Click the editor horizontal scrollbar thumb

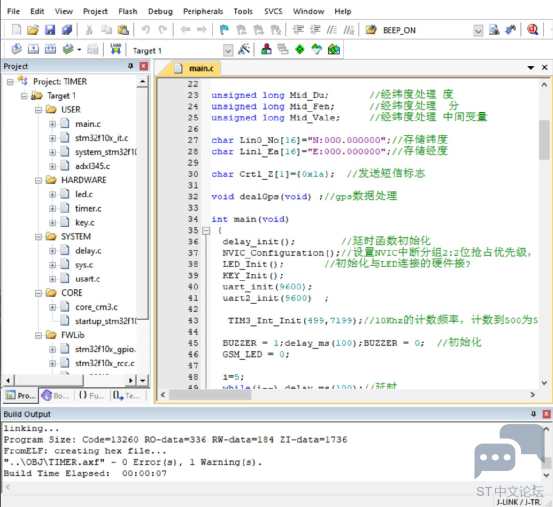(210, 395)
